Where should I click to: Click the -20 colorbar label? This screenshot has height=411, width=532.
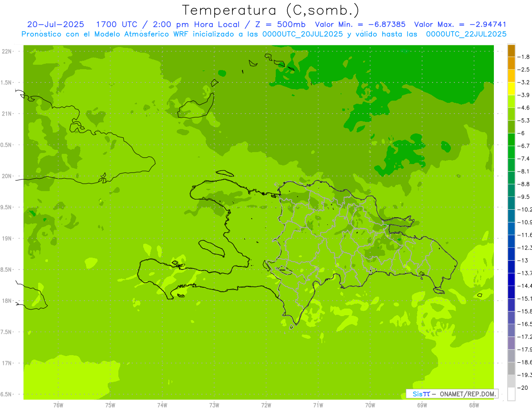pos(523,388)
